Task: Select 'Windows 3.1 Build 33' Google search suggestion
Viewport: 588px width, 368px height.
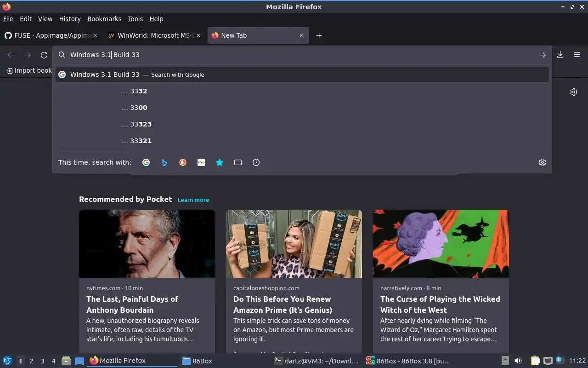Action: (x=302, y=75)
